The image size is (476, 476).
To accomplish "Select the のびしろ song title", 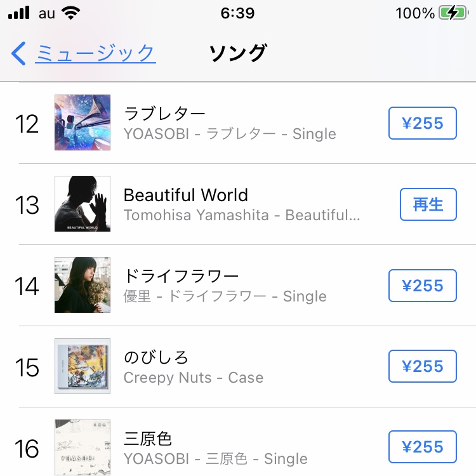I will point(156,357).
